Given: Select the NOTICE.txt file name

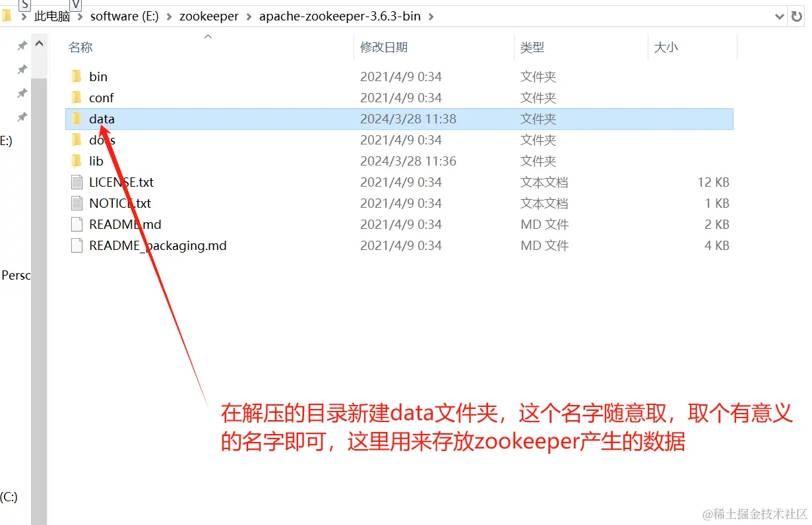Looking at the screenshot, I should tap(120, 203).
